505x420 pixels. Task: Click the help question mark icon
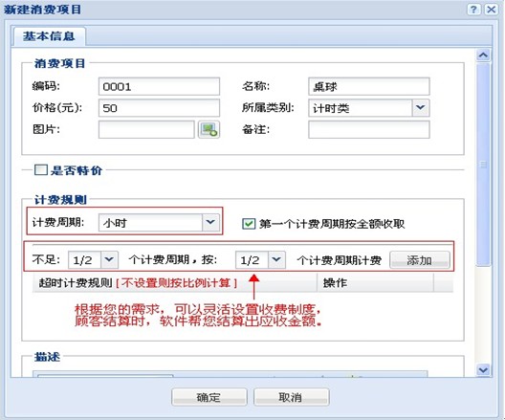pos(473,10)
